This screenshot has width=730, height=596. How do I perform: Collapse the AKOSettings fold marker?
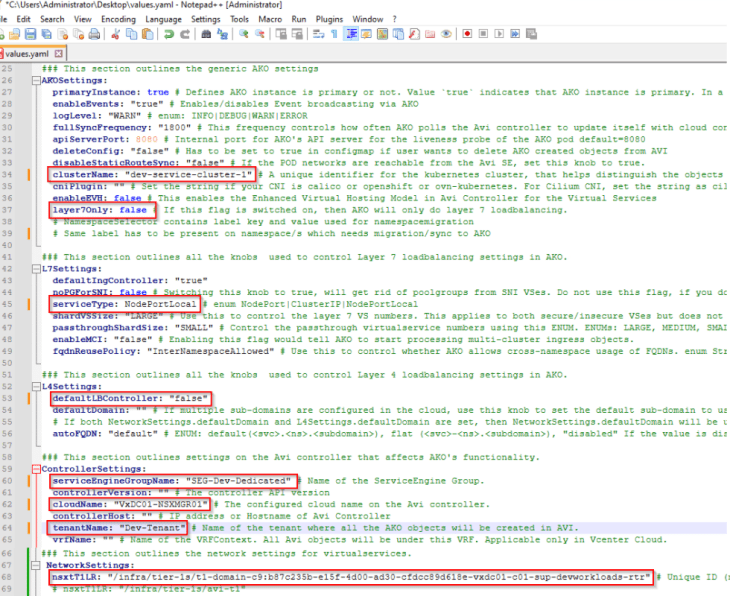36,80
